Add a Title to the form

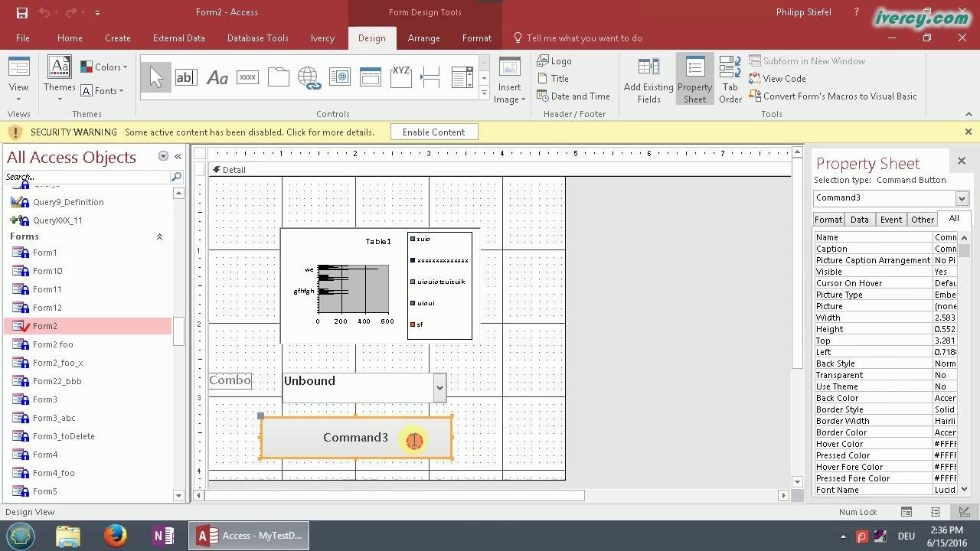point(553,79)
